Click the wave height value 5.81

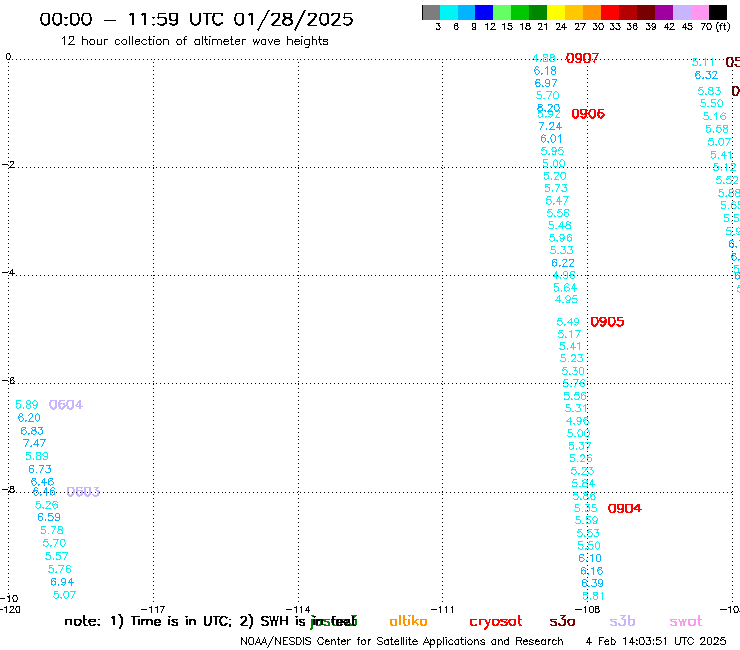click(593, 596)
